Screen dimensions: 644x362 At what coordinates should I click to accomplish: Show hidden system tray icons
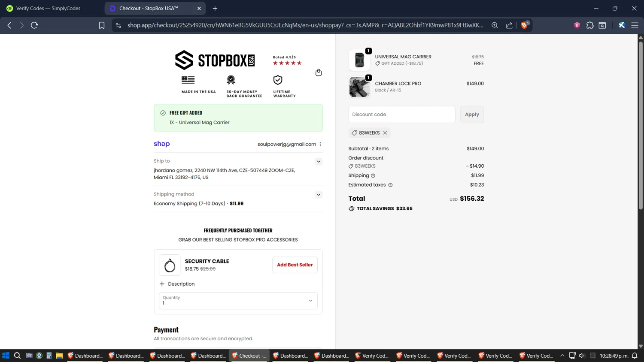(562, 356)
